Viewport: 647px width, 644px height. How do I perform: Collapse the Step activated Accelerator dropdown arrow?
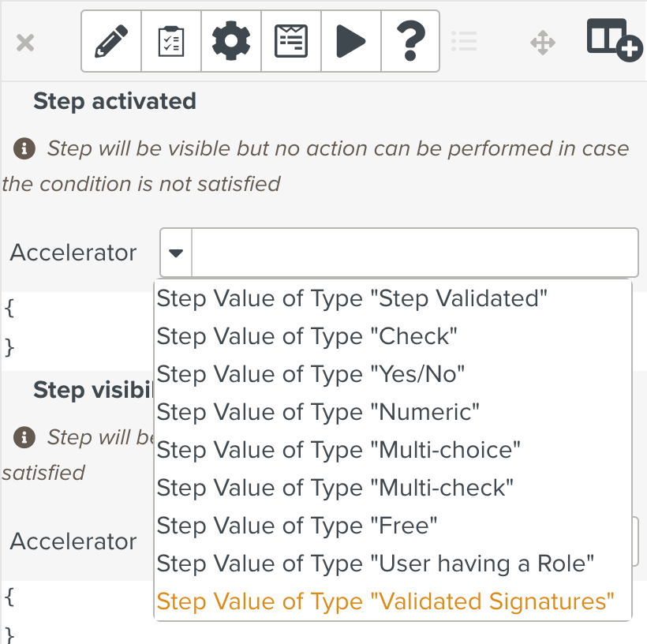pos(176,253)
